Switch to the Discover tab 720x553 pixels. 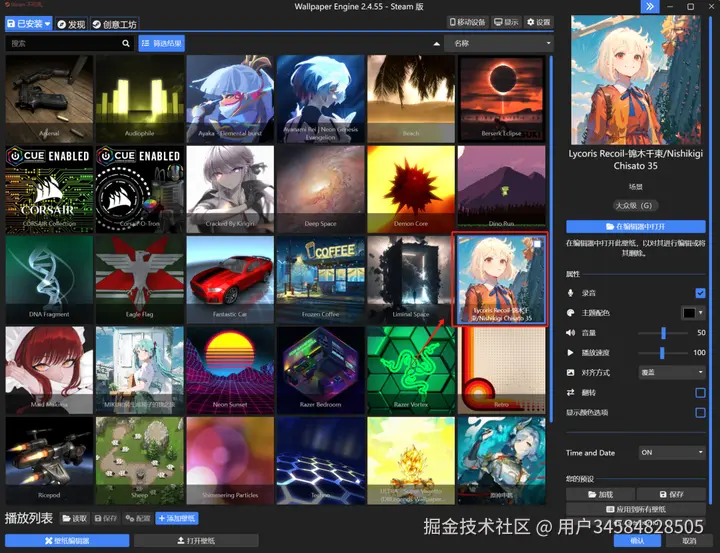[71, 24]
